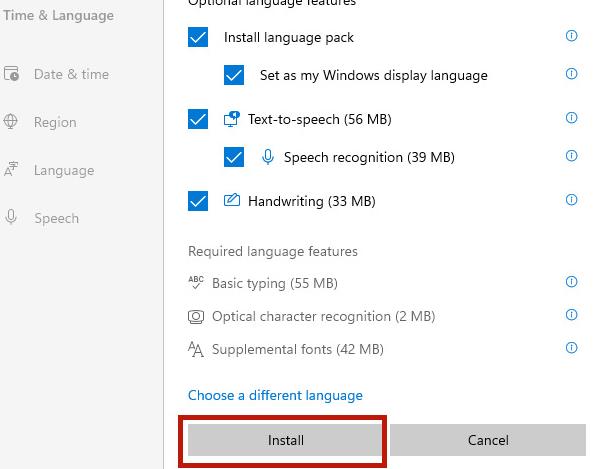This screenshot has width=599, height=469.
Task: Click the Optical character recognition camera icon
Action: [196, 317]
